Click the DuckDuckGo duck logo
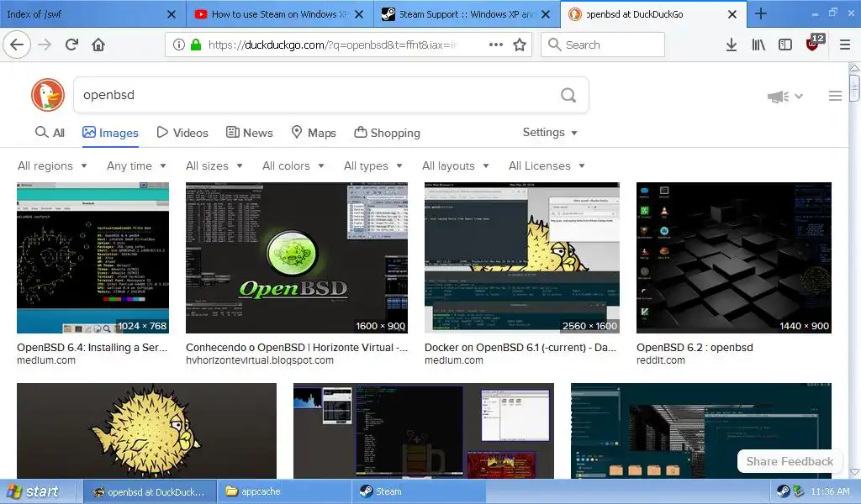Image resolution: width=861 pixels, height=504 pixels. tap(48, 95)
